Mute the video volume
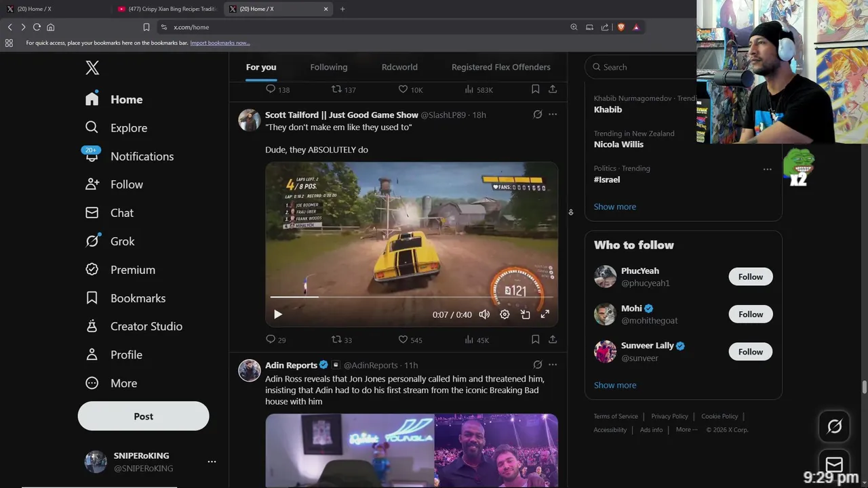Image resolution: width=868 pixels, height=488 pixels. [484, 314]
